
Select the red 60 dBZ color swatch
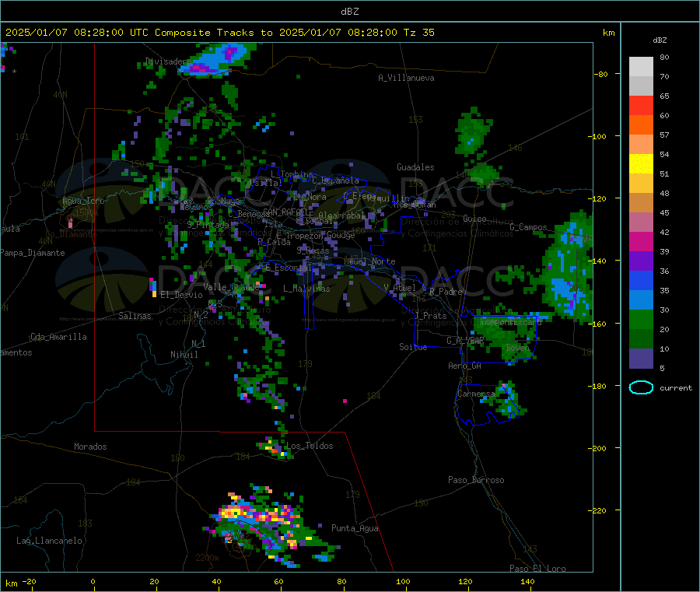641,105
